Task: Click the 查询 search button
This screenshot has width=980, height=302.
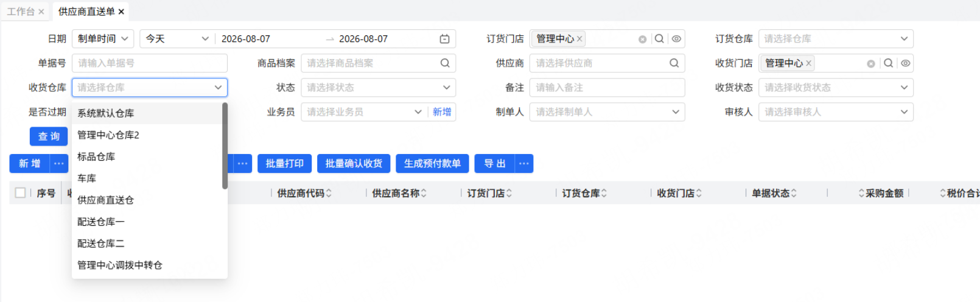Action: tap(49, 136)
